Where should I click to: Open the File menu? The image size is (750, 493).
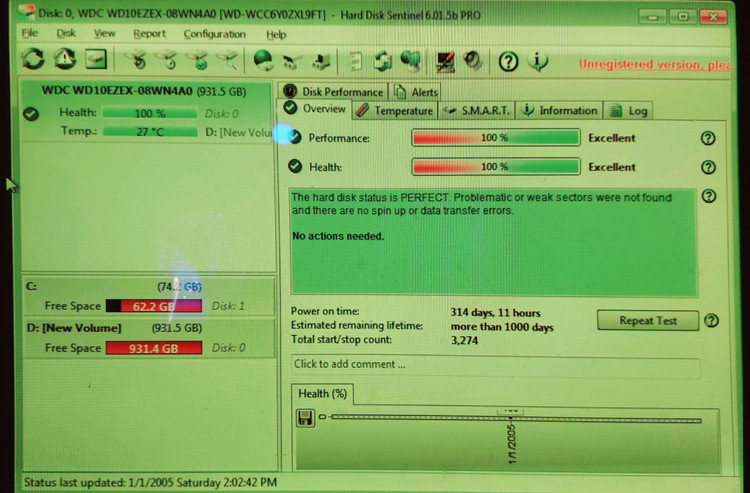(30, 33)
